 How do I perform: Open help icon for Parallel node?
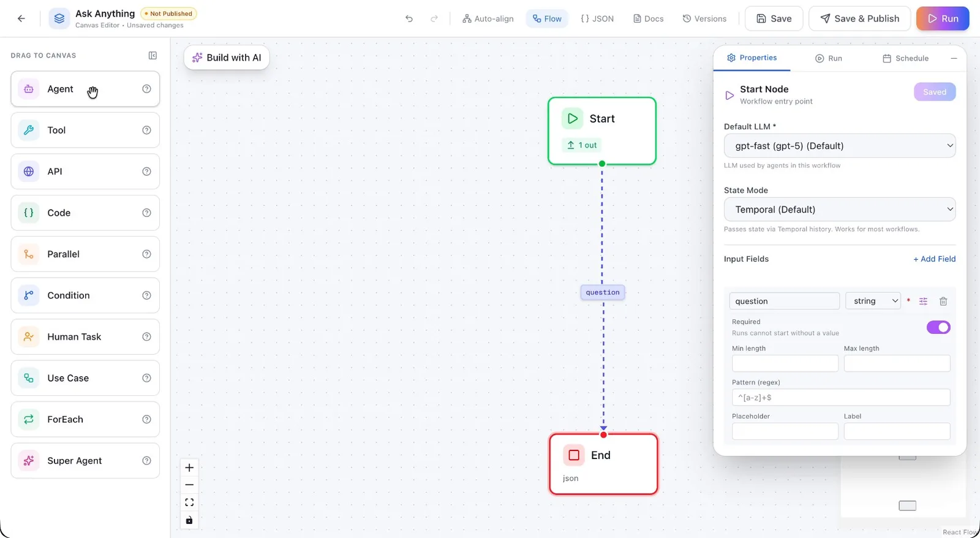click(x=146, y=254)
